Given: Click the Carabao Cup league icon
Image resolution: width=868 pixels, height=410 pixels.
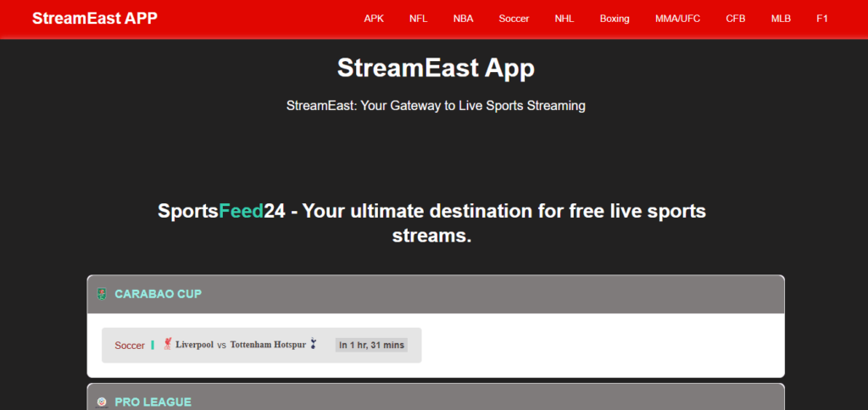Looking at the screenshot, I should point(102,294).
